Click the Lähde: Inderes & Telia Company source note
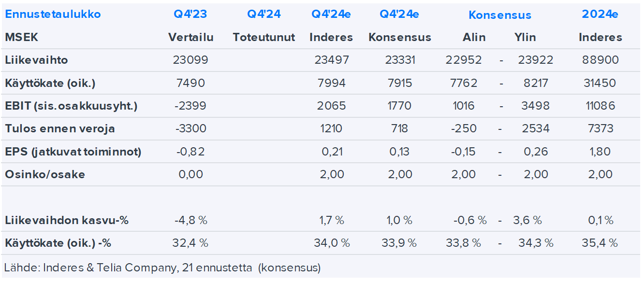This screenshot has width=644, height=282. pyautogui.click(x=162, y=268)
